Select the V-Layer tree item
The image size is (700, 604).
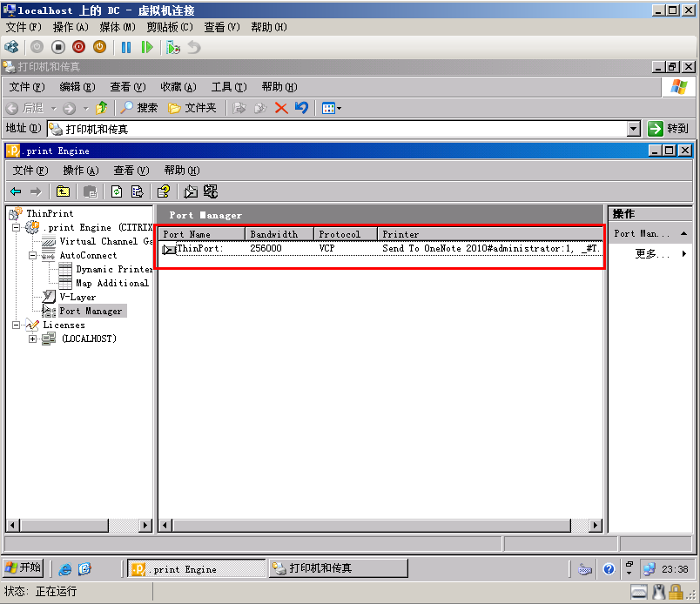77,297
